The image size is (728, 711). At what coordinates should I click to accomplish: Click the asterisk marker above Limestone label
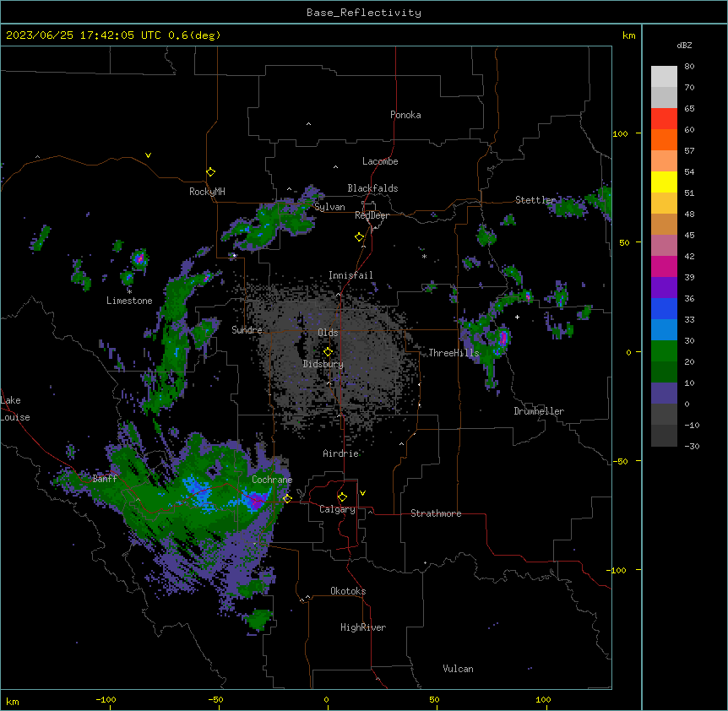click(x=129, y=292)
